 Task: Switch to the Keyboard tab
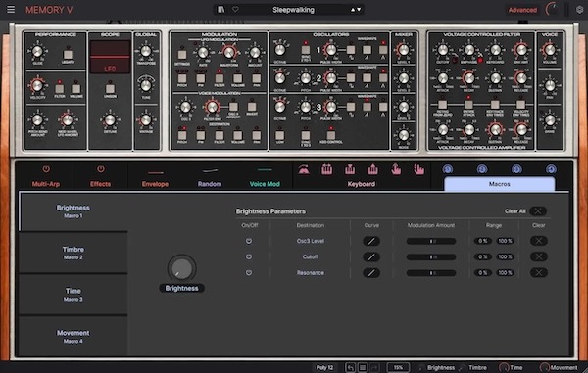361,184
